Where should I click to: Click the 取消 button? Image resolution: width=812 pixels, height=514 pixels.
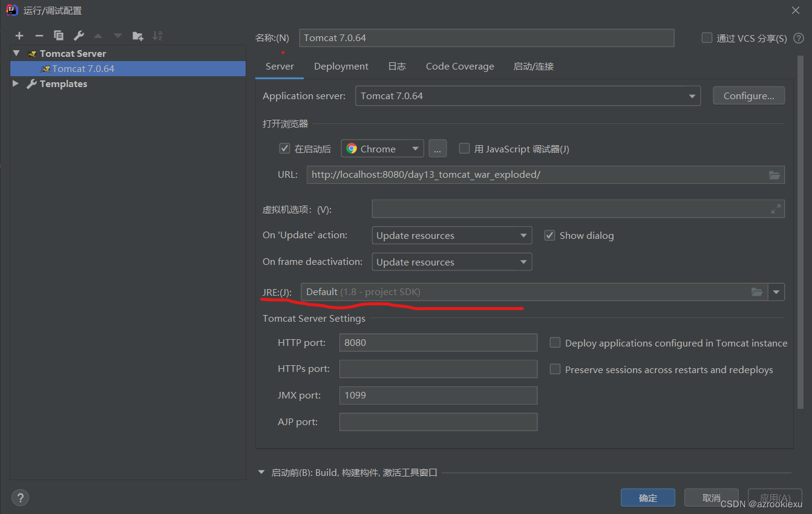tap(712, 498)
